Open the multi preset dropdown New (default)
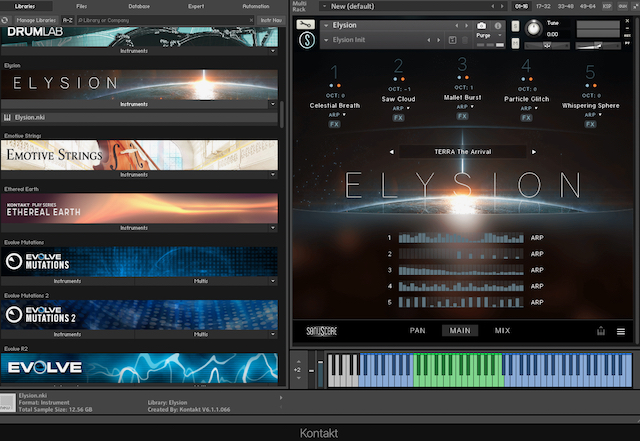640x441 pixels. point(324,6)
